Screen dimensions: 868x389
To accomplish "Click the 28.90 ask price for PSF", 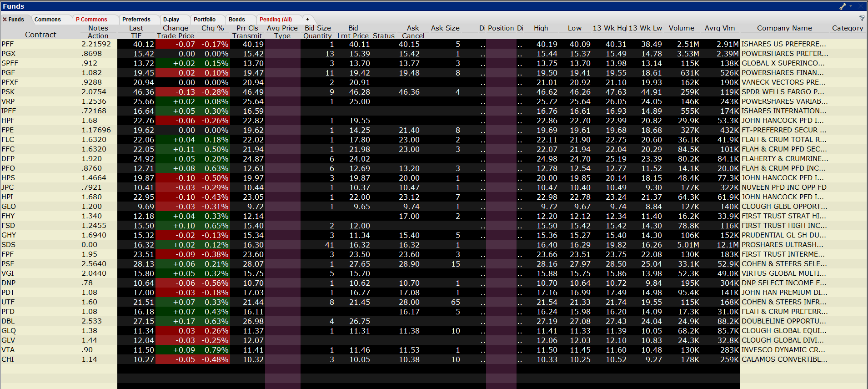I will 409,264.
